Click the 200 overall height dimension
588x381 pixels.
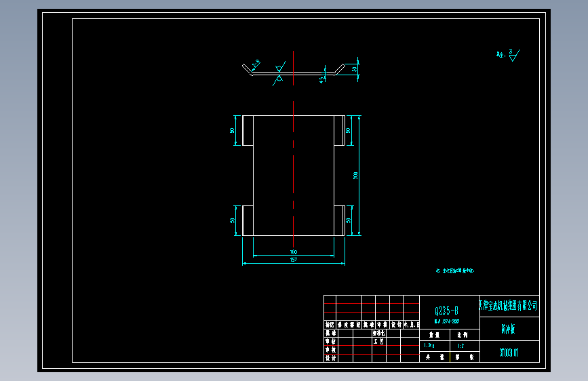point(355,176)
